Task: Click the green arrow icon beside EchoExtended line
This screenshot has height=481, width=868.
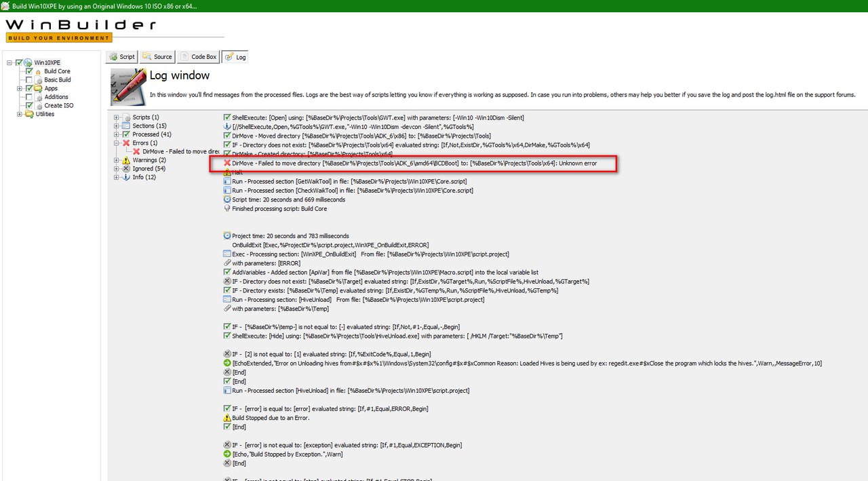Action: [227, 363]
